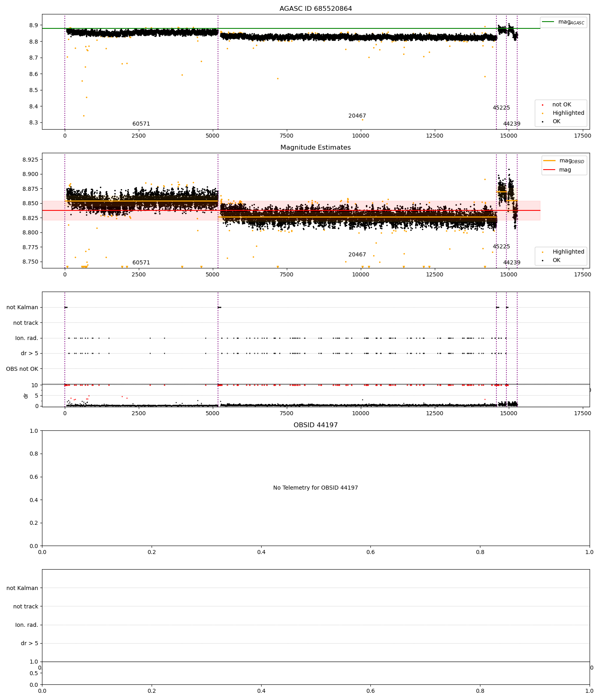The height and width of the screenshot is (700, 600).
Task: Click the "Ion. rad." label in the third plot
Action: [27, 338]
